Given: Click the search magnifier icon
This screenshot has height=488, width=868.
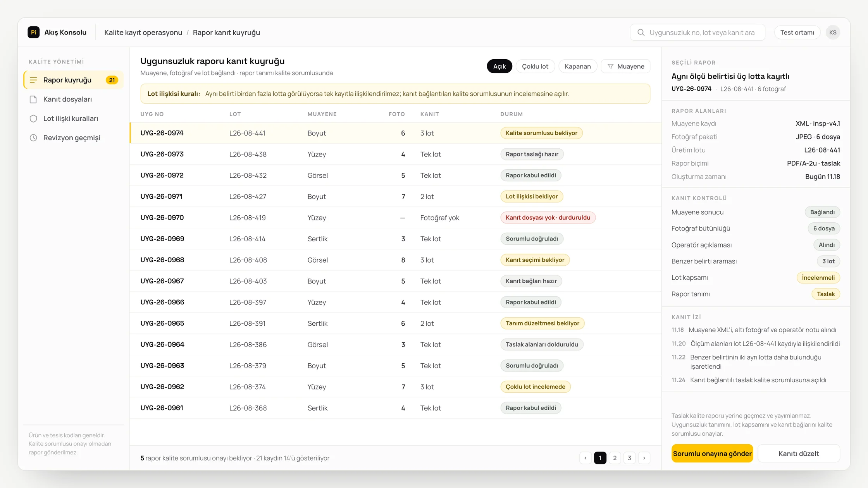Looking at the screenshot, I should pos(641,32).
